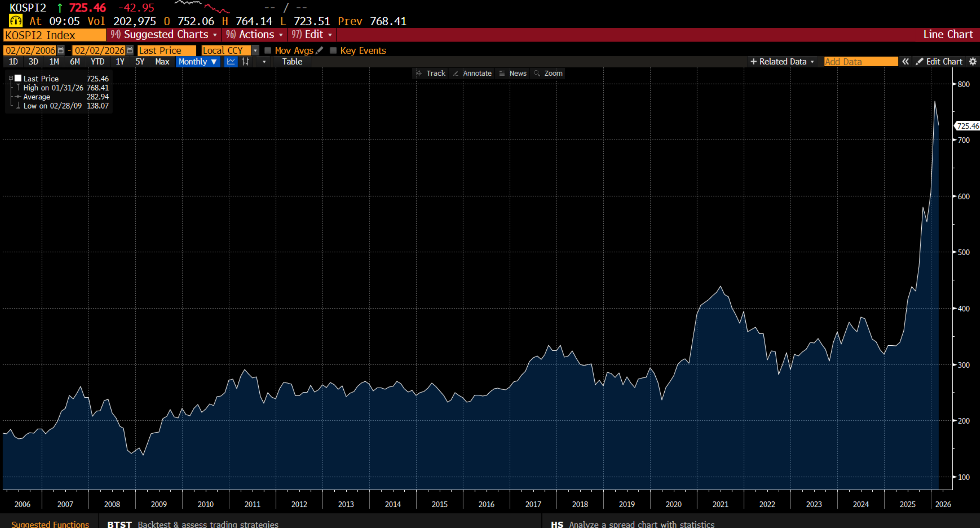Screen dimensions: 980x528
Task: Open the Actions menu
Action: tap(254, 34)
